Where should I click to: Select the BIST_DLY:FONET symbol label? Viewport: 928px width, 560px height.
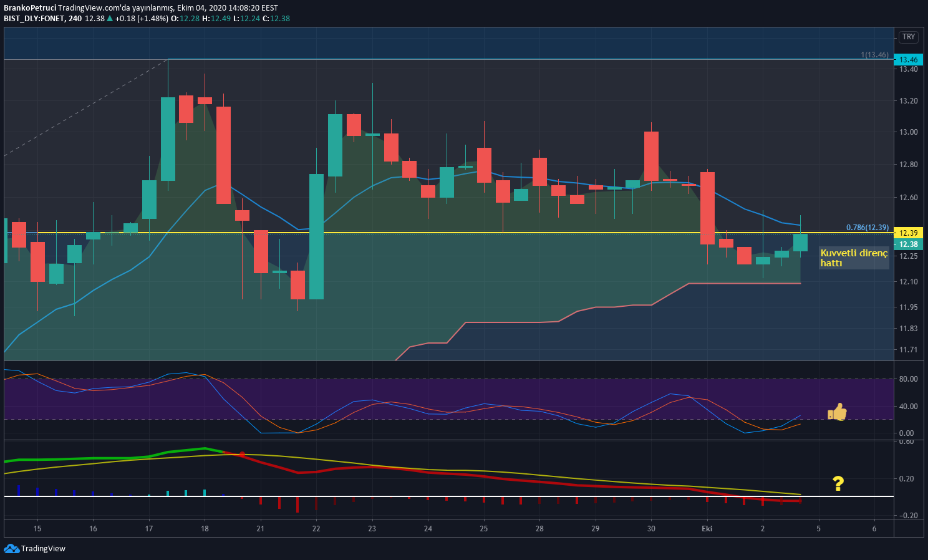click(34, 19)
